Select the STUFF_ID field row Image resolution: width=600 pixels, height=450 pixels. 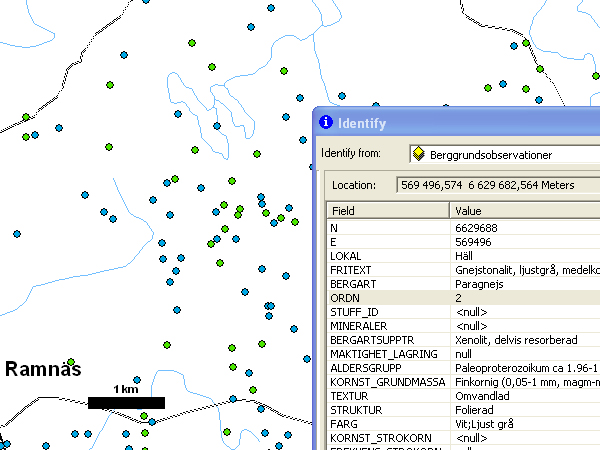(x=463, y=312)
